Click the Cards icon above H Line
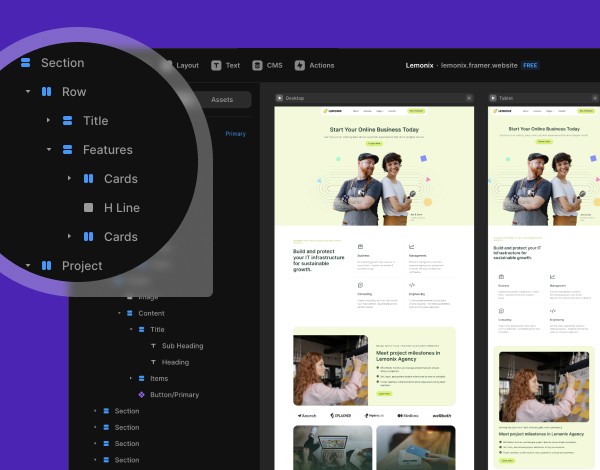600x470 pixels. coord(88,179)
